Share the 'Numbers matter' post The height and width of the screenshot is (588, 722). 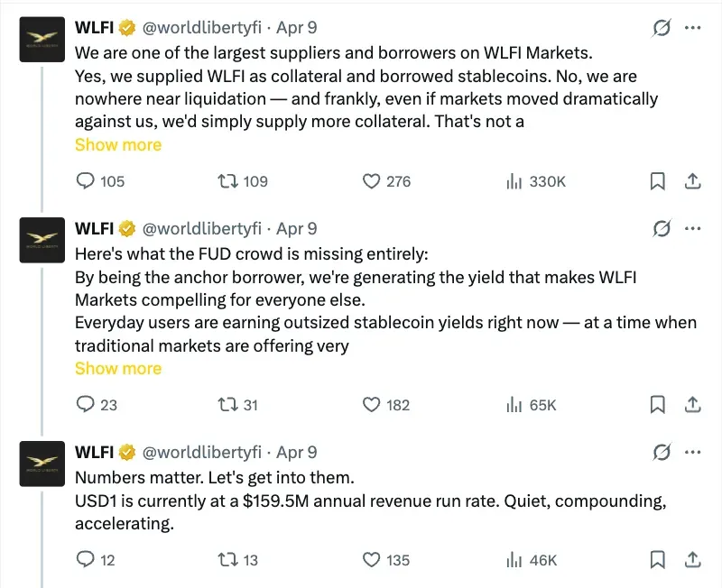click(693, 560)
